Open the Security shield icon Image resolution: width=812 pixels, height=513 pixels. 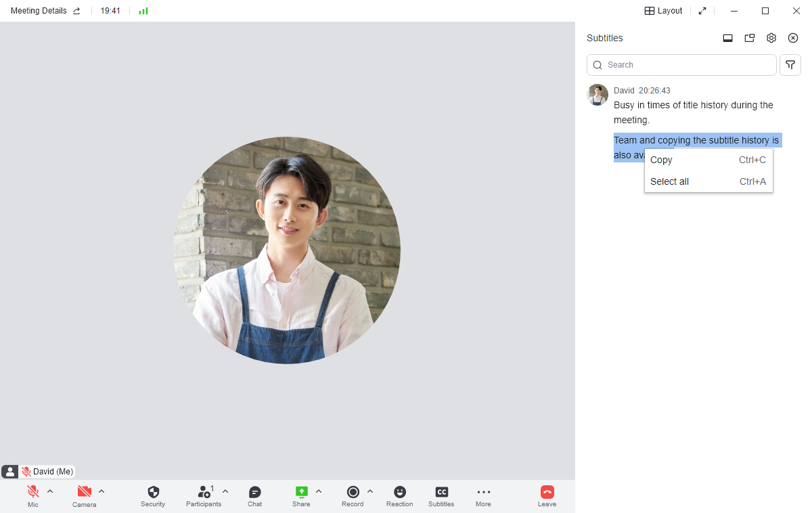(x=153, y=493)
